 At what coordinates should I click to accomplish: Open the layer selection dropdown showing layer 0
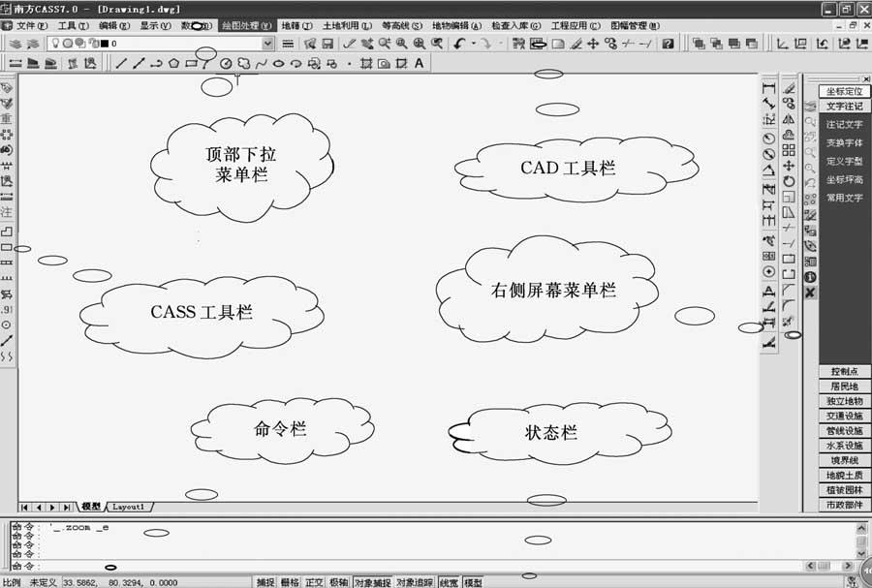pos(269,44)
